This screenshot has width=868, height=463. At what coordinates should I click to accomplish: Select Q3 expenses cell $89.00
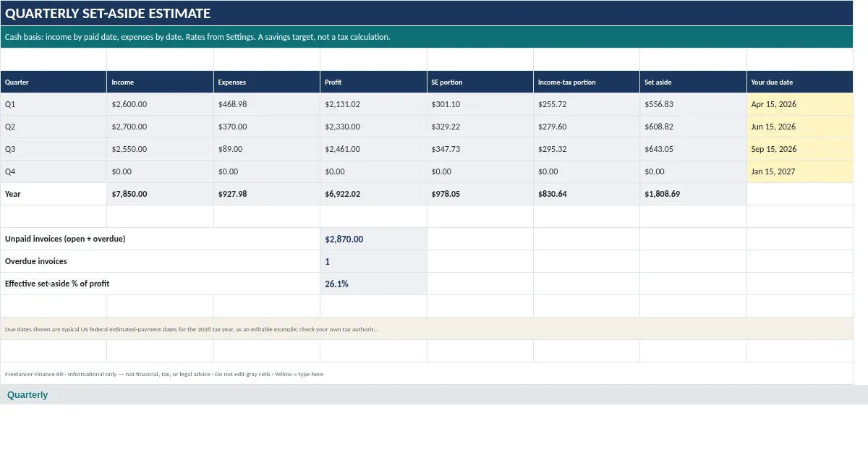coord(267,149)
